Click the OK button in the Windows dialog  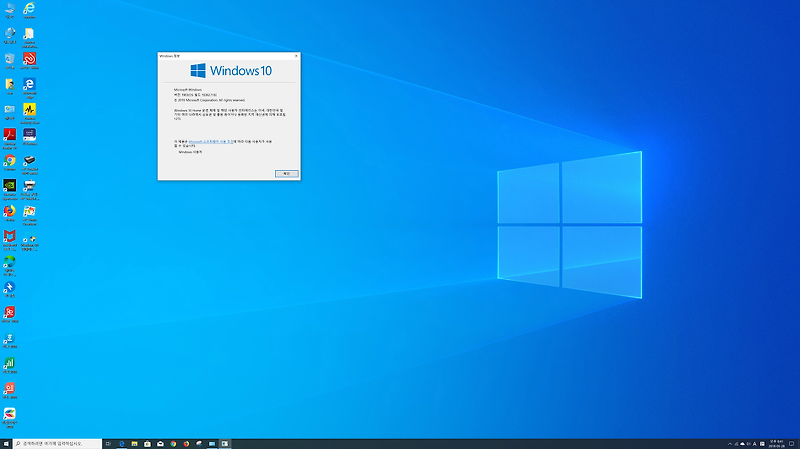[287, 173]
